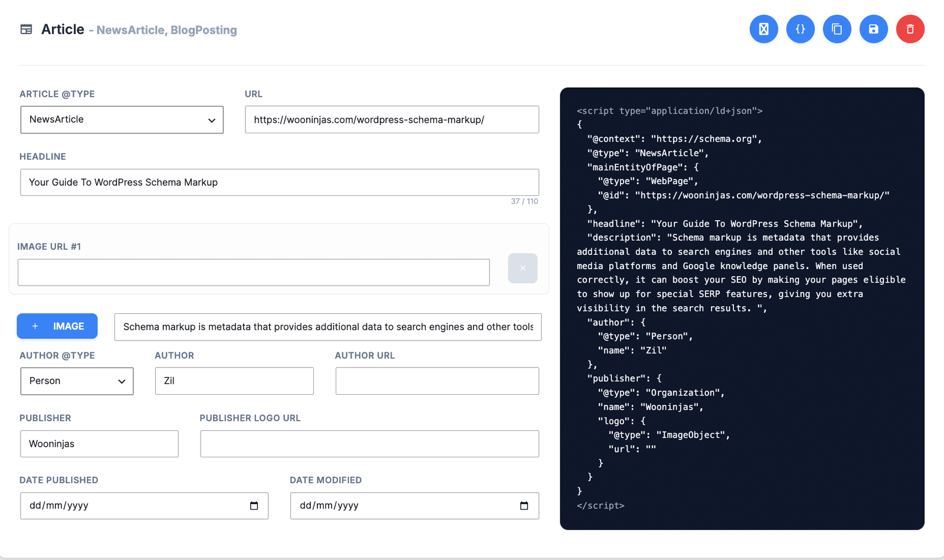
Task: Click the curly braces code icon button
Action: tap(800, 29)
